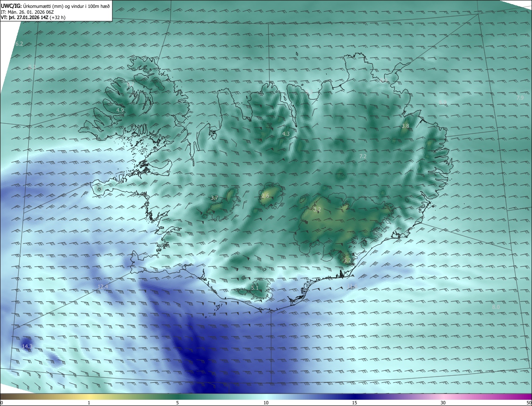Click the 6.2 value label

(x=19, y=44)
